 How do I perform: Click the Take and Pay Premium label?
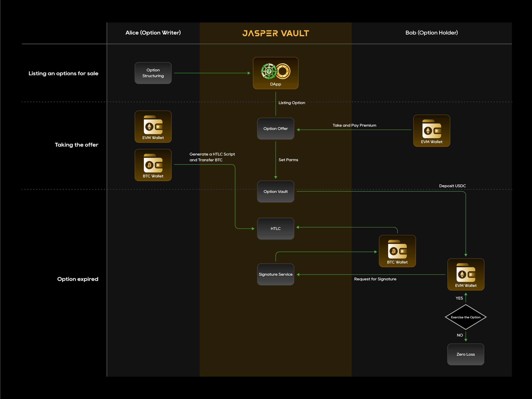click(x=354, y=125)
